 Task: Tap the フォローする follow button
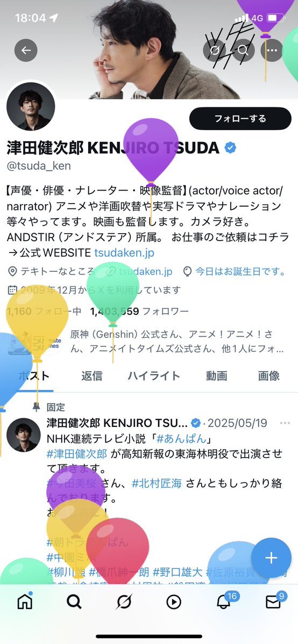(x=240, y=119)
